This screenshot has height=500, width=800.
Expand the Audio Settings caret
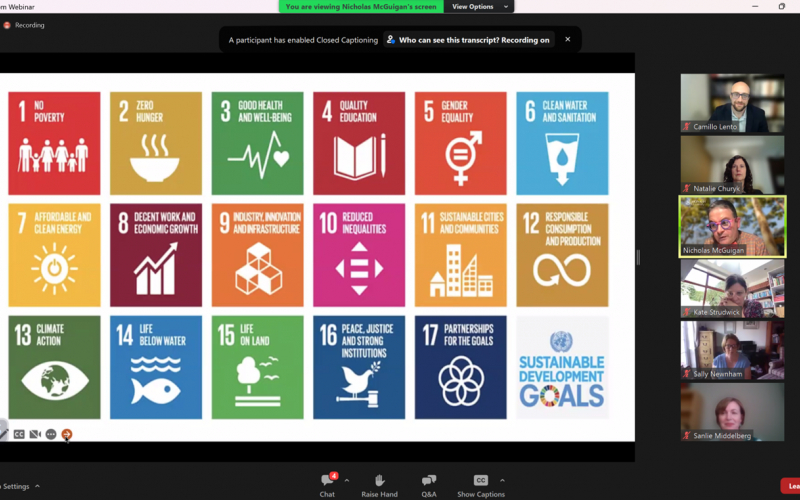click(37, 486)
